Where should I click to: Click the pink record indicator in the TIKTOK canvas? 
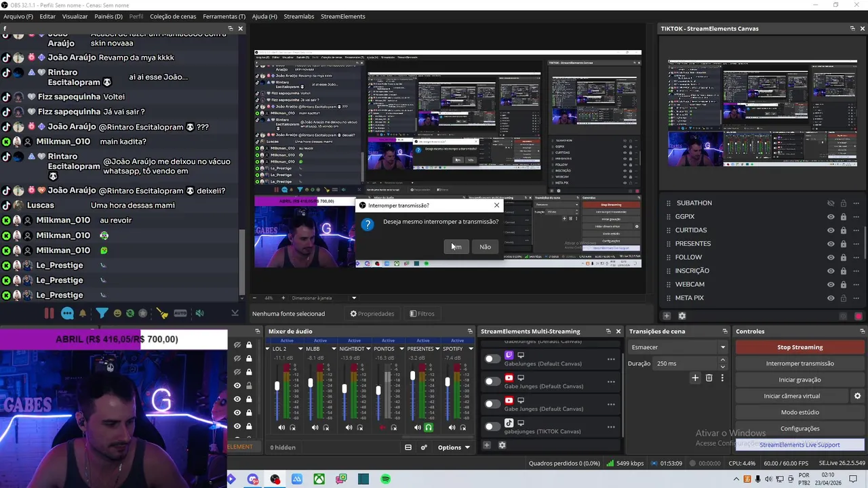(859, 317)
